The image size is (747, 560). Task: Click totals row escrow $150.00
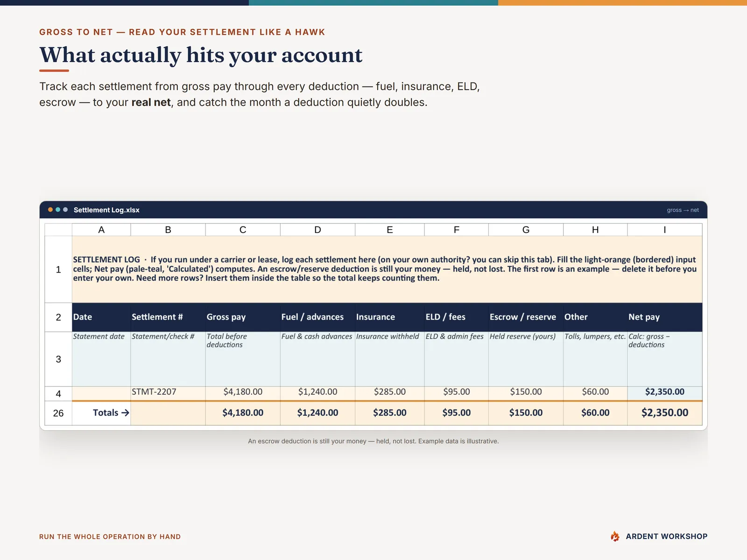pos(526,413)
